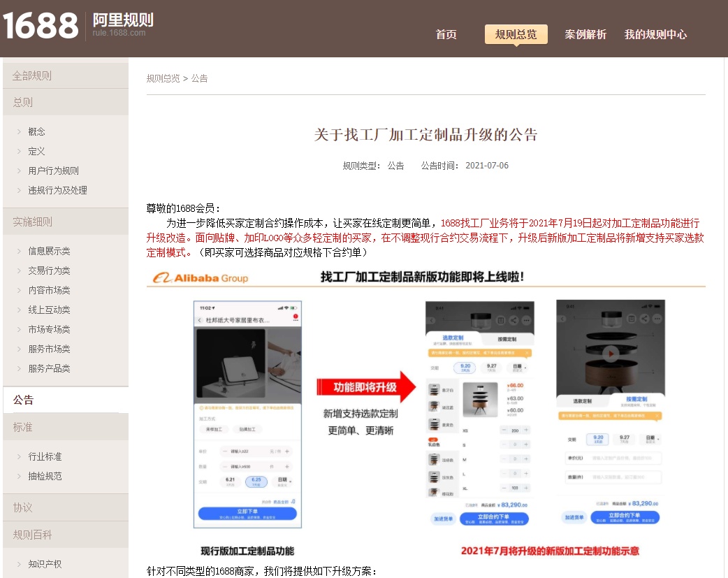Select 交易行为类 in the left sidebar
The height and width of the screenshot is (578, 728).
coord(49,270)
